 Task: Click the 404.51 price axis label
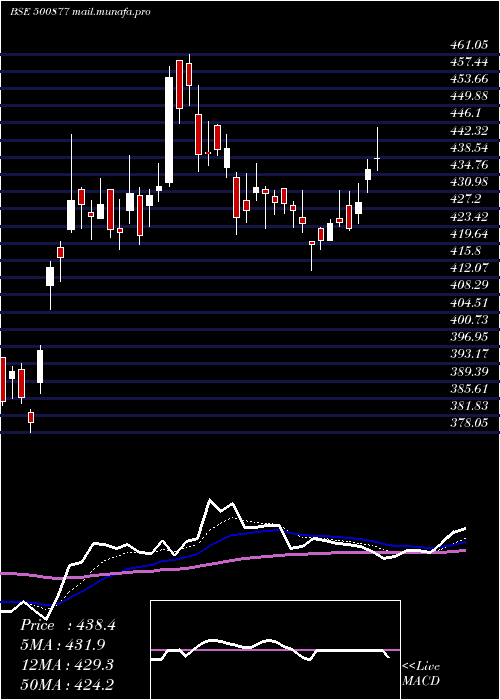[x=469, y=302]
